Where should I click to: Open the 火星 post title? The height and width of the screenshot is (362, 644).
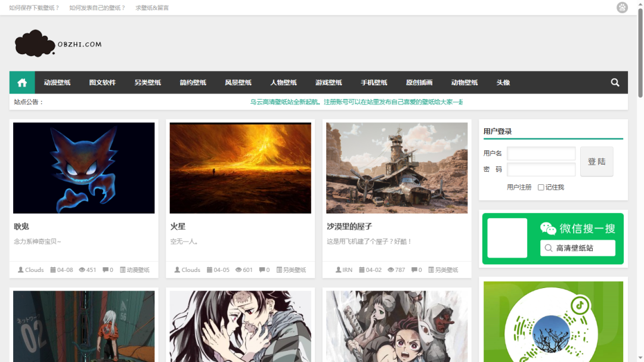click(178, 227)
